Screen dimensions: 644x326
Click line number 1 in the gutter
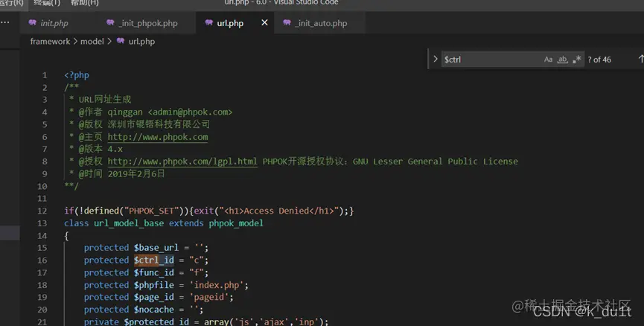(45, 76)
